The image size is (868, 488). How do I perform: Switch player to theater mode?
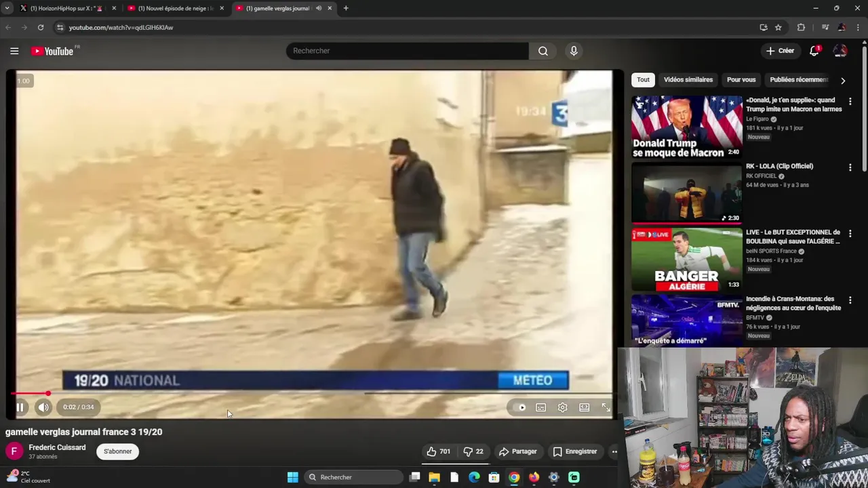[584, 407]
